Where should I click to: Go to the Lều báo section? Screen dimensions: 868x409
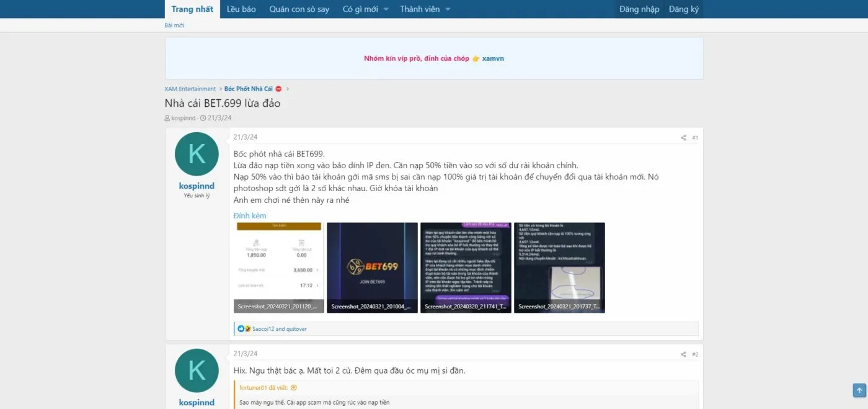pos(241,9)
